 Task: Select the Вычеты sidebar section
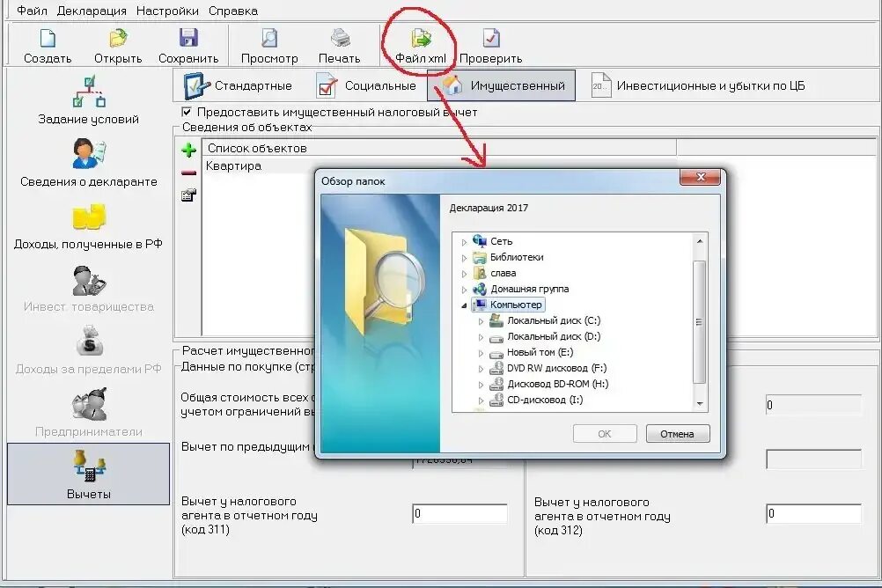(88, 474)
